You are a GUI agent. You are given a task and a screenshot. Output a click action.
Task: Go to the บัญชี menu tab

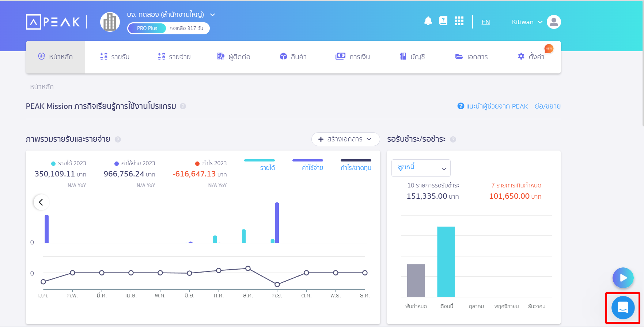tap(412, 57)
